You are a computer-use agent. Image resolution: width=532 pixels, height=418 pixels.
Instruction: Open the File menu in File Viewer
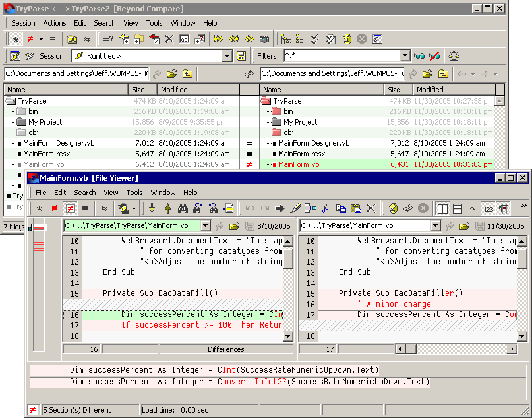[x=41, y=193]
